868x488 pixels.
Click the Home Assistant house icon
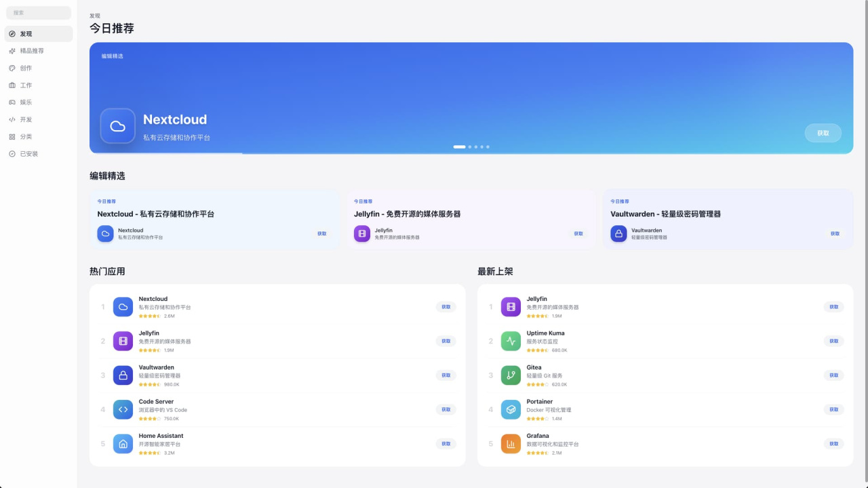point(123,444)
